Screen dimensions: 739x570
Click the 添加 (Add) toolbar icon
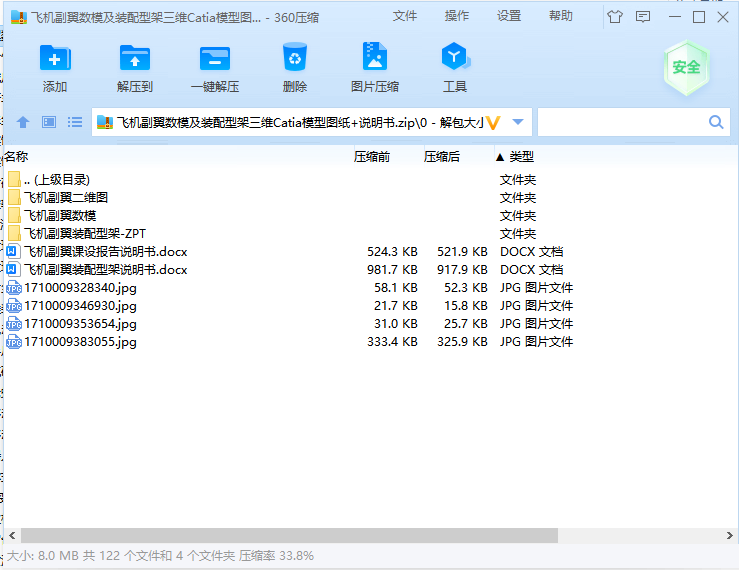click(x=55, y=58)
